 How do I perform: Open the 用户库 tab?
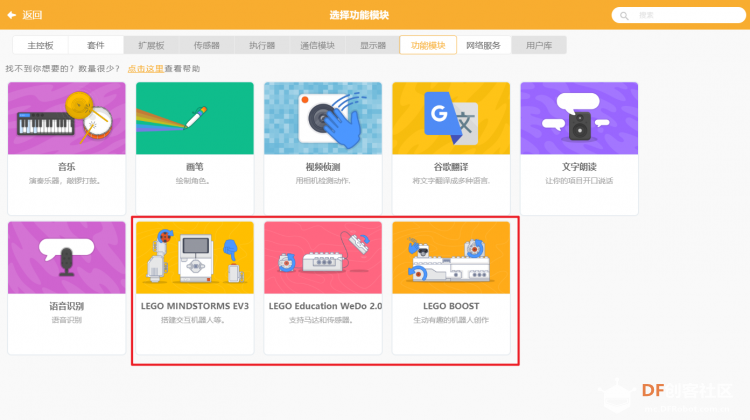539,45
